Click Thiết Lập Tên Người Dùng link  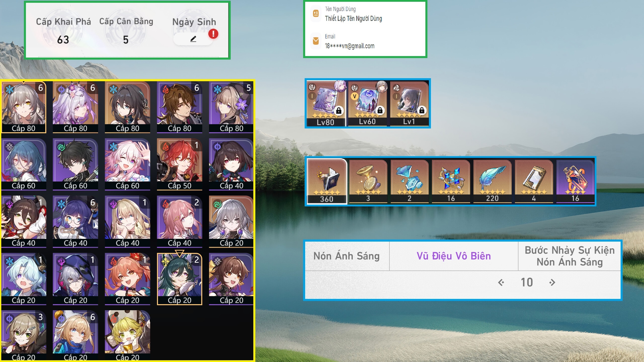pos(353,19)
